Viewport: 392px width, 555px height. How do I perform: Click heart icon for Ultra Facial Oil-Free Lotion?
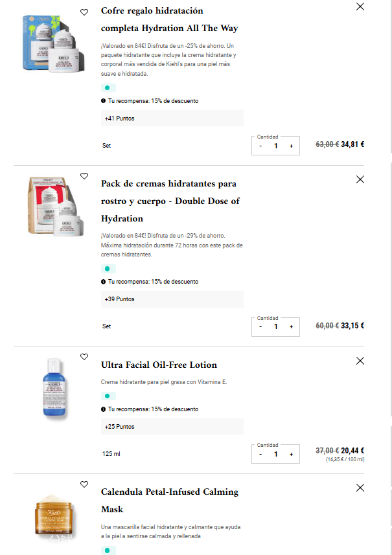point(84,357)
